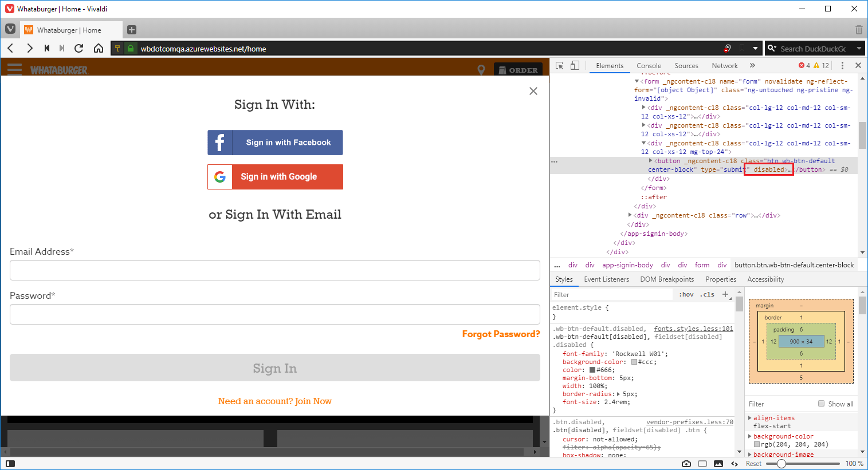The height and width of the screenshot is (470, 868).
Task: Click the ORDER button in site header
Action: pos(518,70)
